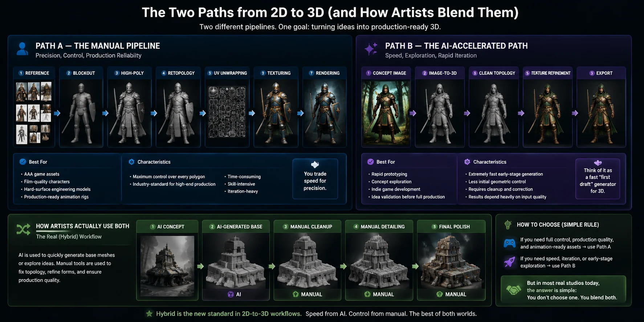Open the Texturing step knight thumbnail
This screenshot has height=322, width=644.
pos(276,113)
